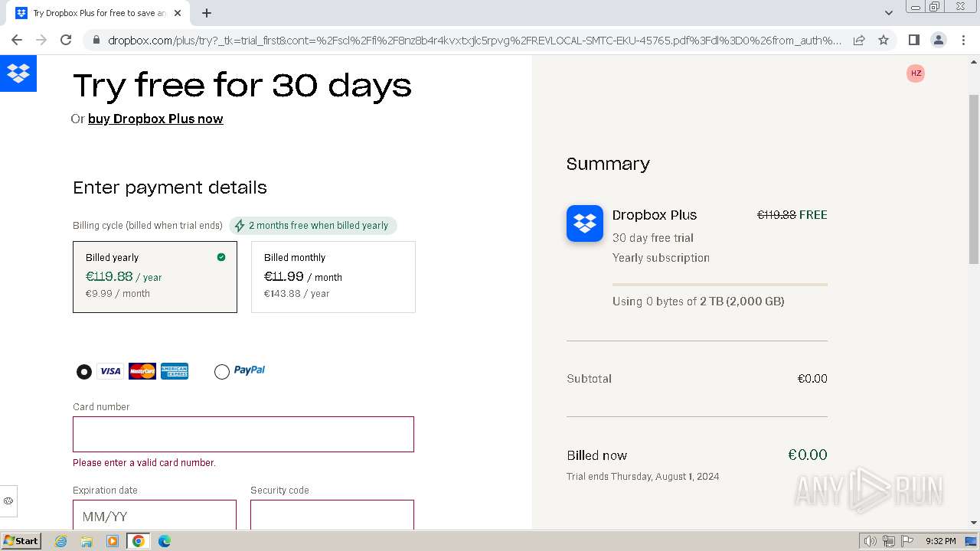Click the Subtotal €0.00 amount
This screenshot has width=980, height=551.
point(812,379)
